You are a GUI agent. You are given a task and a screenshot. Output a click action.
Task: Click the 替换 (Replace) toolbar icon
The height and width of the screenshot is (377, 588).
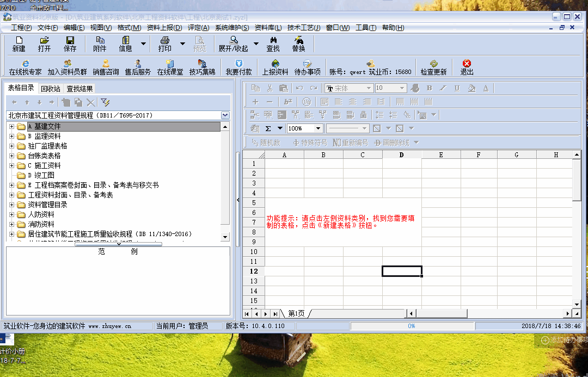pyautogui.click(x=298, y=41)
